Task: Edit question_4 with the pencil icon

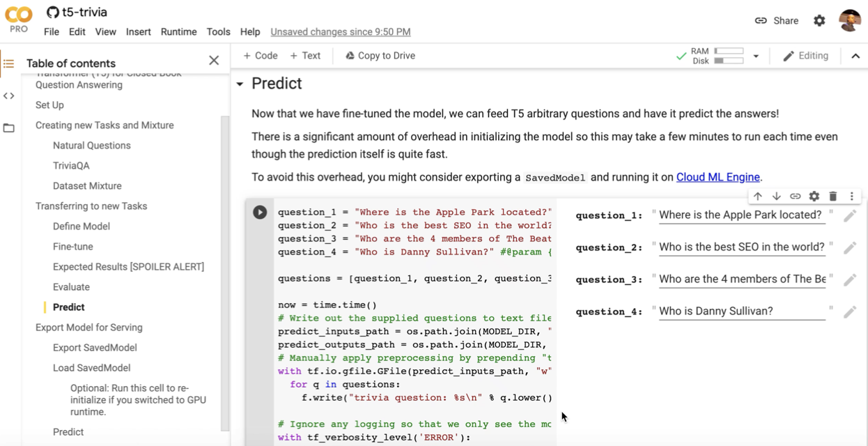Action: click(850, 312)
